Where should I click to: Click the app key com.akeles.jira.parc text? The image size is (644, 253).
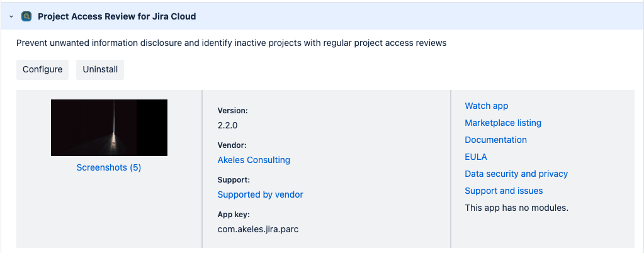[257, 229]
